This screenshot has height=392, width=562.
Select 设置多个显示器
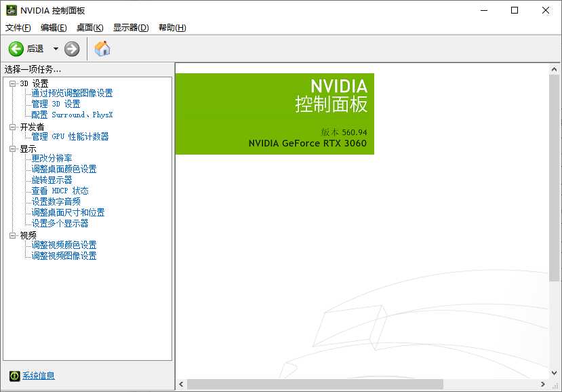60,223
